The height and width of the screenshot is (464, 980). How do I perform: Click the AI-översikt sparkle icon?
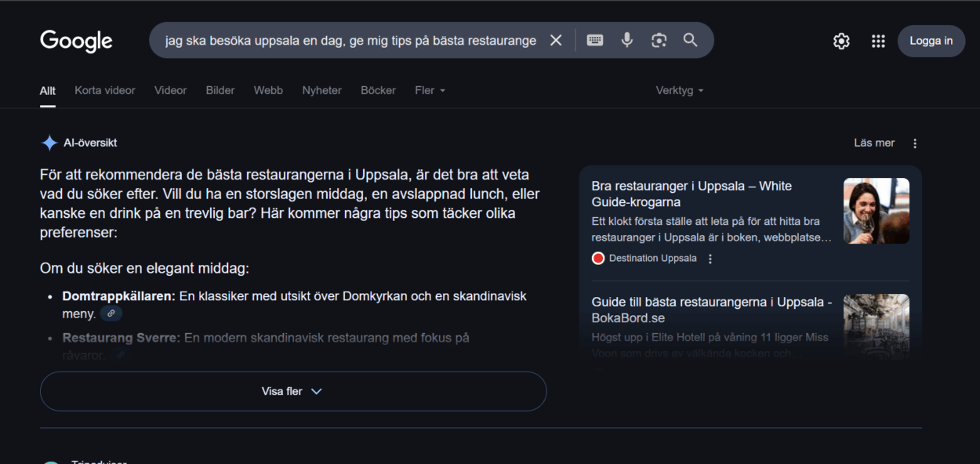click(49, 143)
